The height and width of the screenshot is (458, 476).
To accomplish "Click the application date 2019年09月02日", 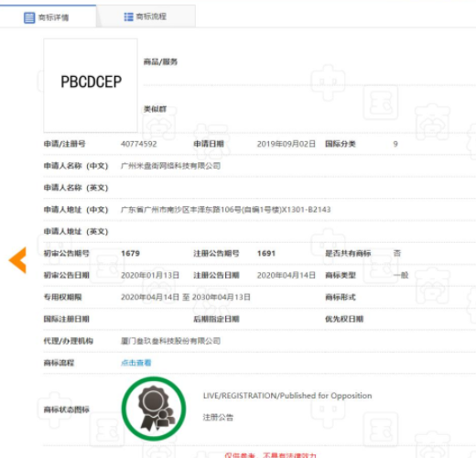I will [x=287, y=144].
